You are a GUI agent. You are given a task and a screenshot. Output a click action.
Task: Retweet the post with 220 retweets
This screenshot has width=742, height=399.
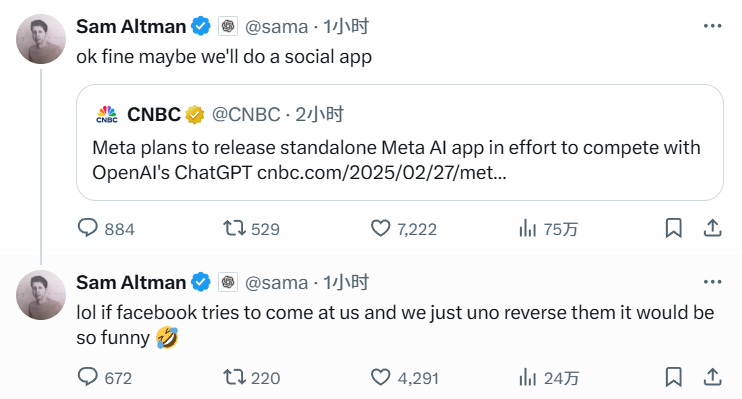pyautogui.click(x=234, y=377)
